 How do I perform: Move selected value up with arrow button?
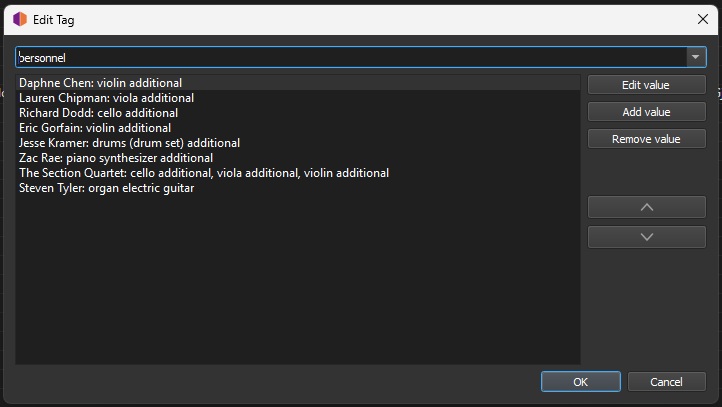coord(646,207)
